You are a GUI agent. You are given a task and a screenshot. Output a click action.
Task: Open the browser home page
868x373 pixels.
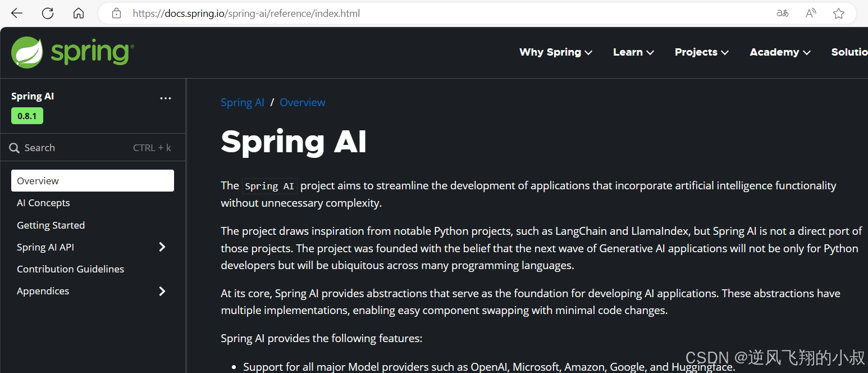(79, 13)
